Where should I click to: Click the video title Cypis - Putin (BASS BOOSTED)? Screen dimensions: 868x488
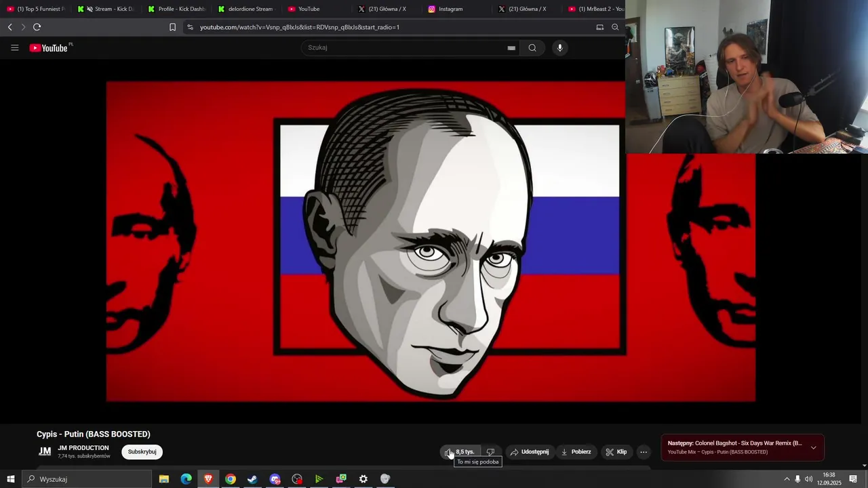coord(94,434)
